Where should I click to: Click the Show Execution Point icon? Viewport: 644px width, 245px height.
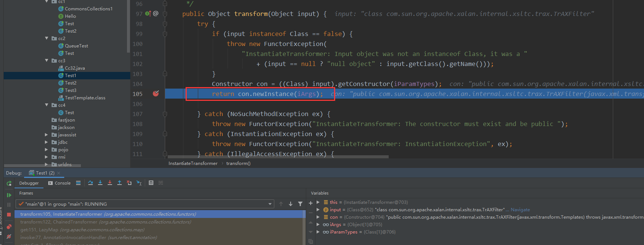pos(78,183)
